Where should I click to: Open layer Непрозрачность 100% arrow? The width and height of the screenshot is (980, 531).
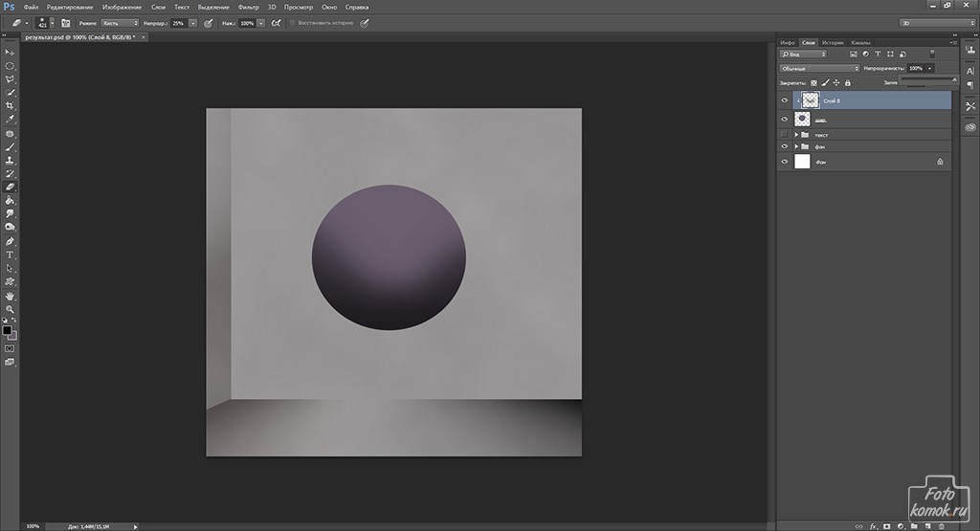coord(930,68)
